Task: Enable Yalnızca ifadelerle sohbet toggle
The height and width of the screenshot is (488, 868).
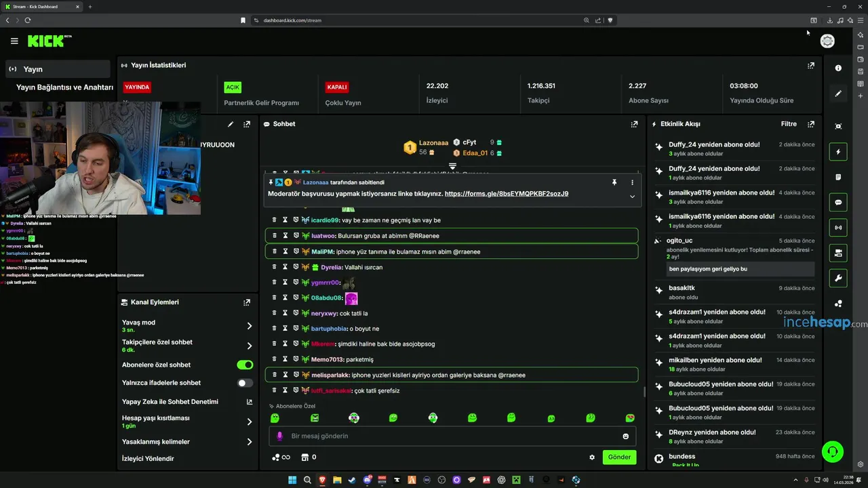Action: [245, 383]
